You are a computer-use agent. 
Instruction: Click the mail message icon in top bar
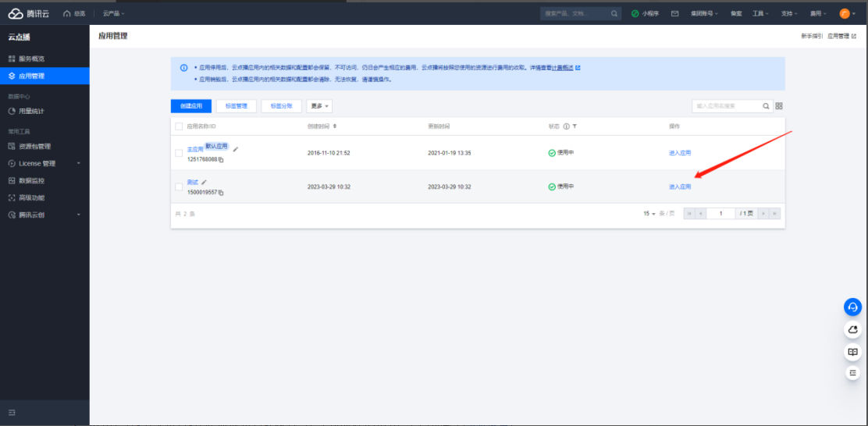[x=674, y=13]
